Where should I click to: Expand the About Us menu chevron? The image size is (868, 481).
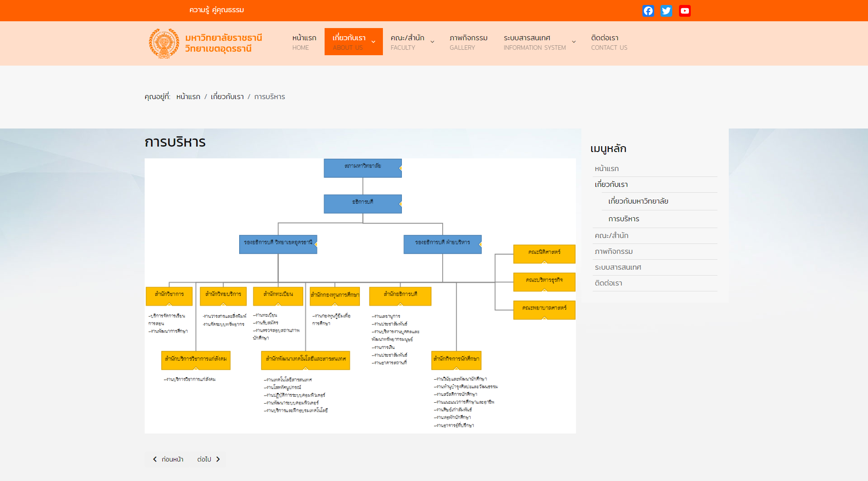pos(373,42)
